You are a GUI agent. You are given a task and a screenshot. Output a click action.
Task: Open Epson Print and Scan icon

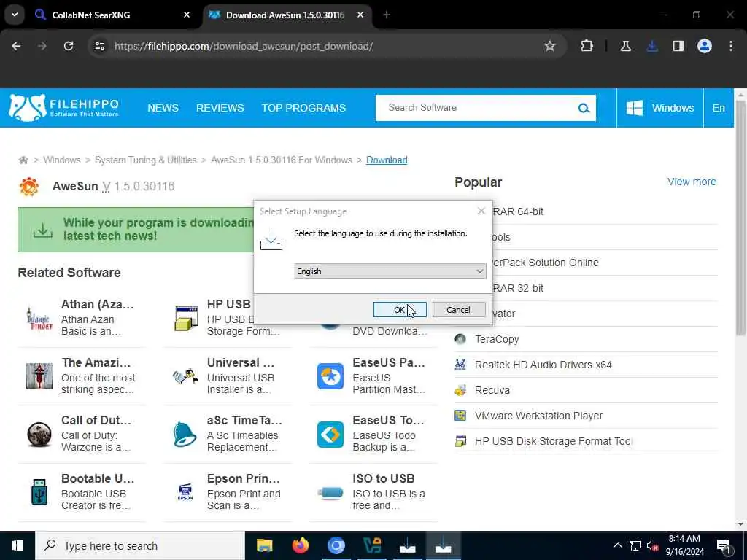click(x=185, y=492)
